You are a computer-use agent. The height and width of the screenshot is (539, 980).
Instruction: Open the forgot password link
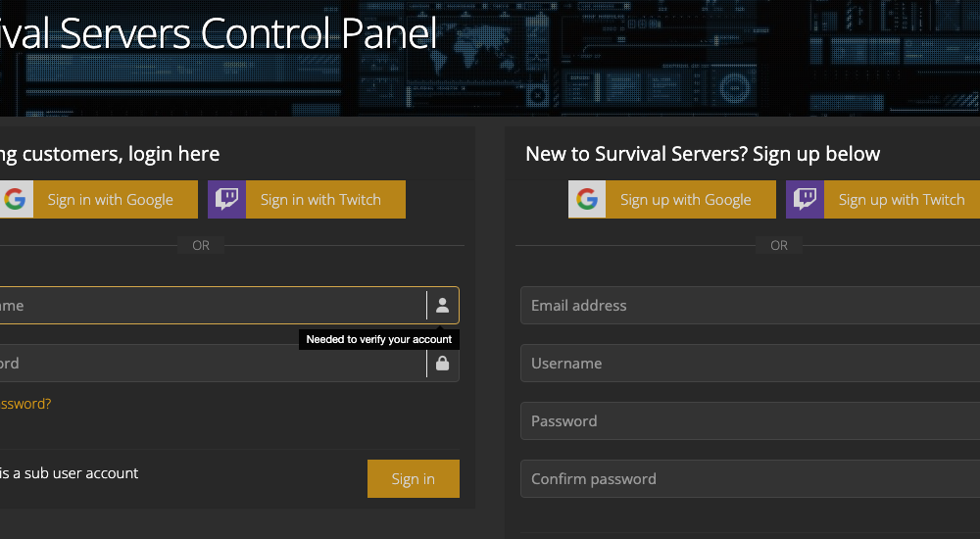pos(25,404)
